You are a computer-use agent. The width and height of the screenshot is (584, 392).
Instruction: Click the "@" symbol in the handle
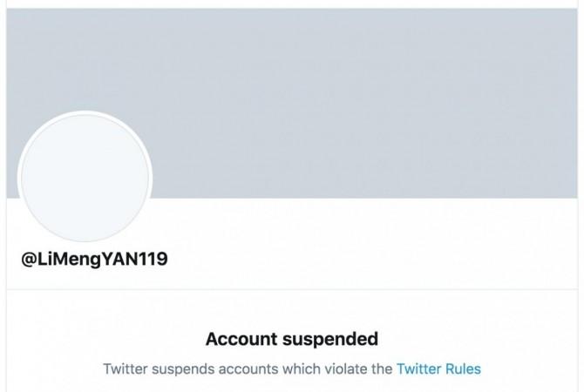pyautogui.click(x=29, y=260)
